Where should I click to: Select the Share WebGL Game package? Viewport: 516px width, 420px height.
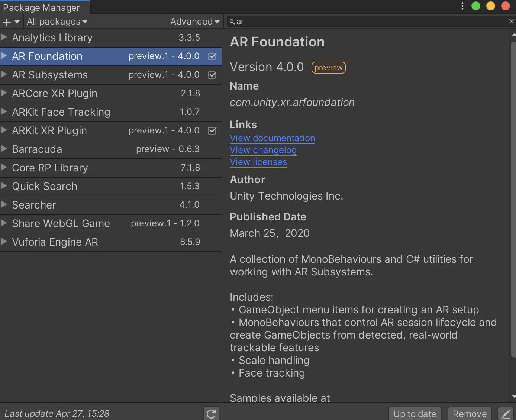tap(111, 224)
